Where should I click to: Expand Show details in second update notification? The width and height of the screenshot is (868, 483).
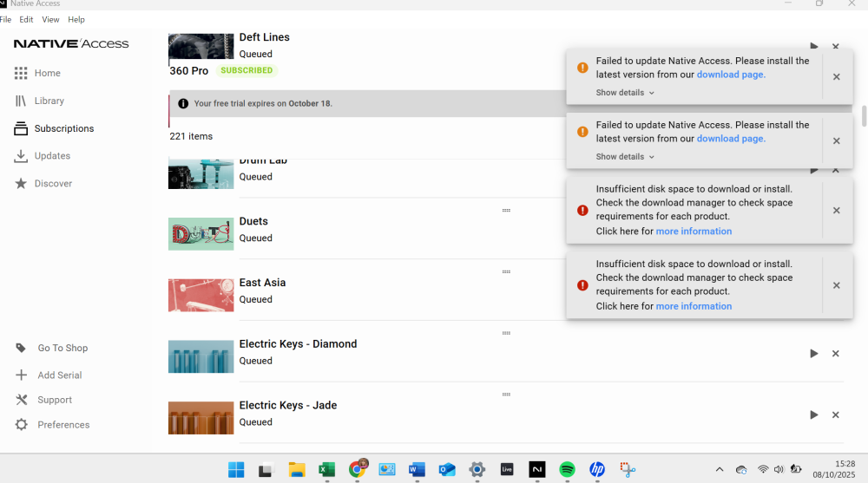click(625, 157)
